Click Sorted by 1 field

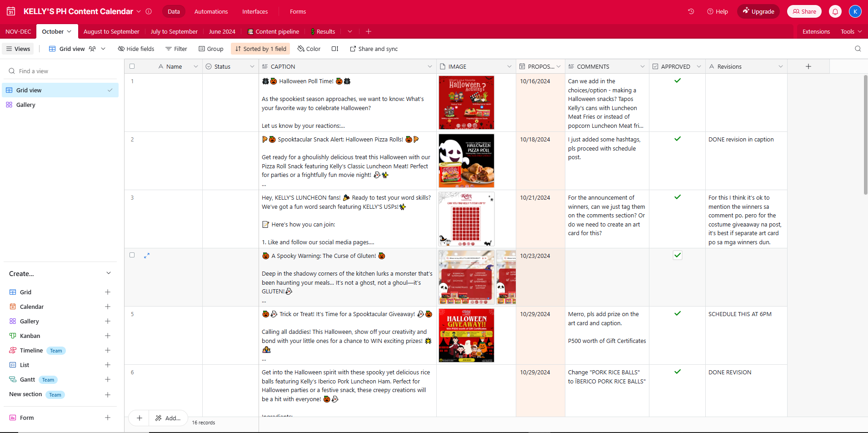point(260,49)
